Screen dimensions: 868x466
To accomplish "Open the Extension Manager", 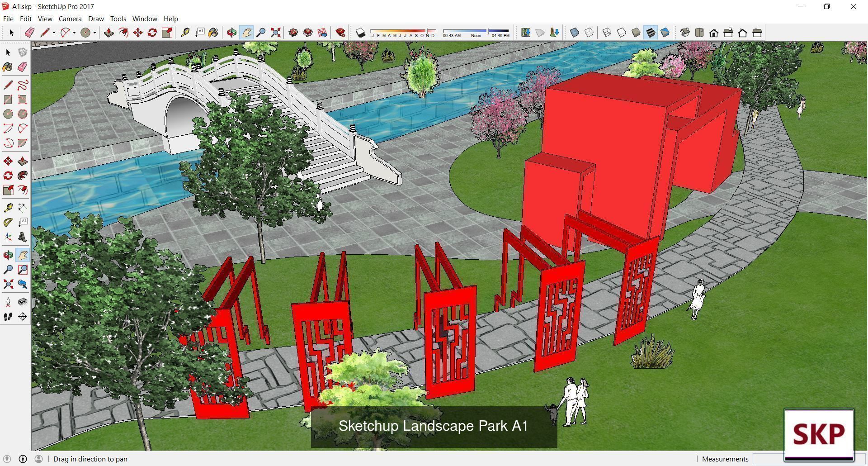I will click(x=340, y=33).
